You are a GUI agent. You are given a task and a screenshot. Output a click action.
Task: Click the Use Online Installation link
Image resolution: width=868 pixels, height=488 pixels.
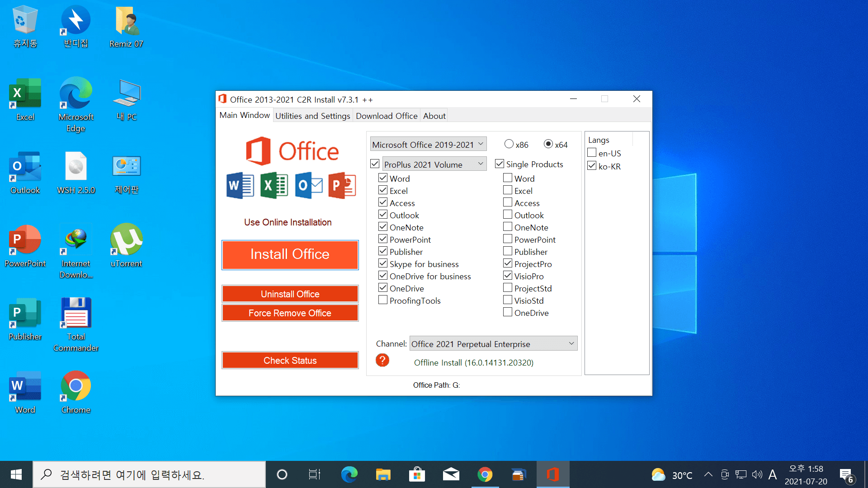click(x=288, y=222)
